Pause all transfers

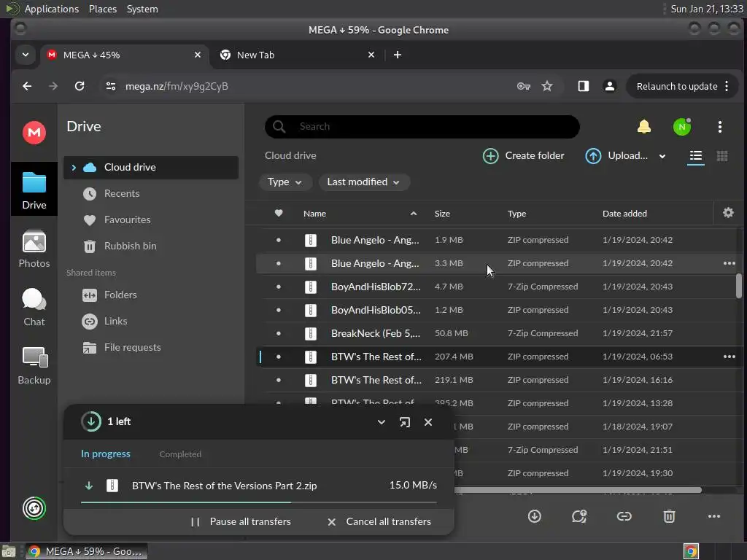(x=241, y=522)
